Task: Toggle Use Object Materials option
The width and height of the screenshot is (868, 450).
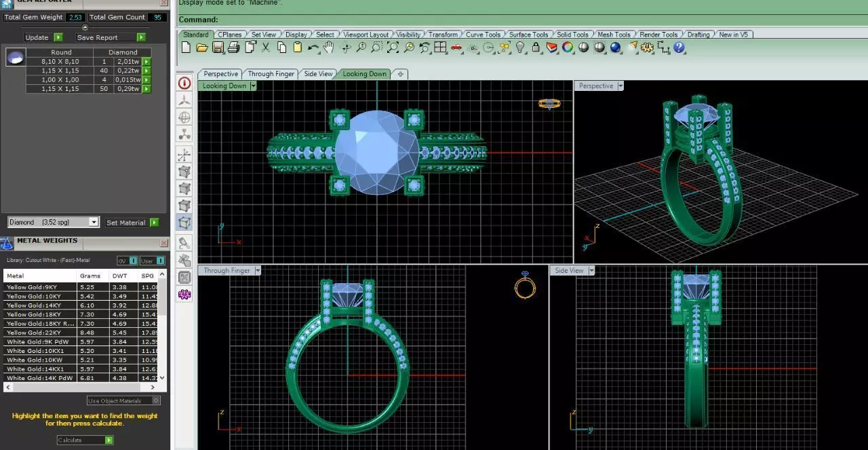Action: [124, 401]
